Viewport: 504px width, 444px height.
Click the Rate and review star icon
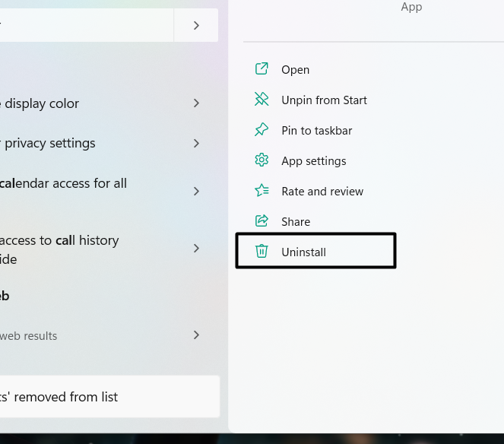[262, 191]
